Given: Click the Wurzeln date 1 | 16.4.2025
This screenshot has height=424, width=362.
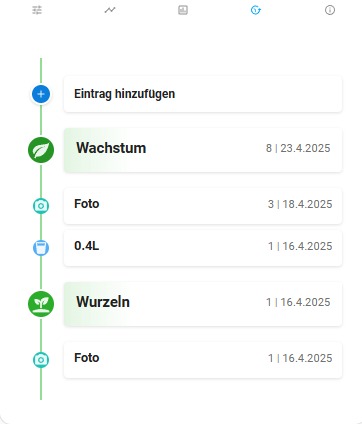Looking at the screenshot, I should coord(298,302).
